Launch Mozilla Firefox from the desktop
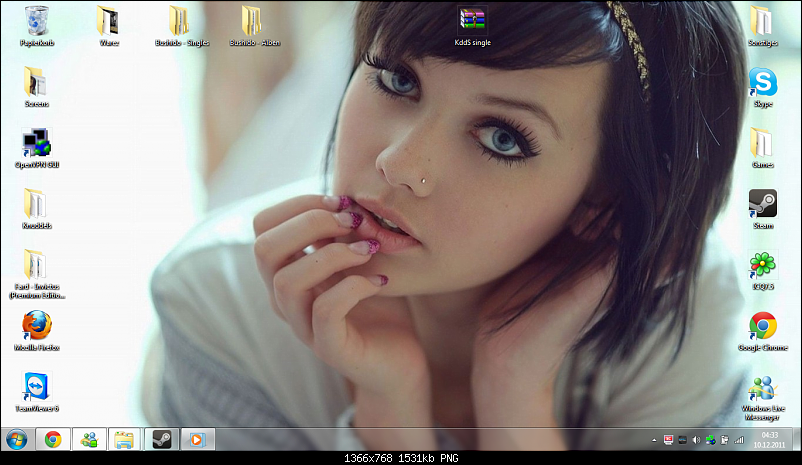 point(36,325)
